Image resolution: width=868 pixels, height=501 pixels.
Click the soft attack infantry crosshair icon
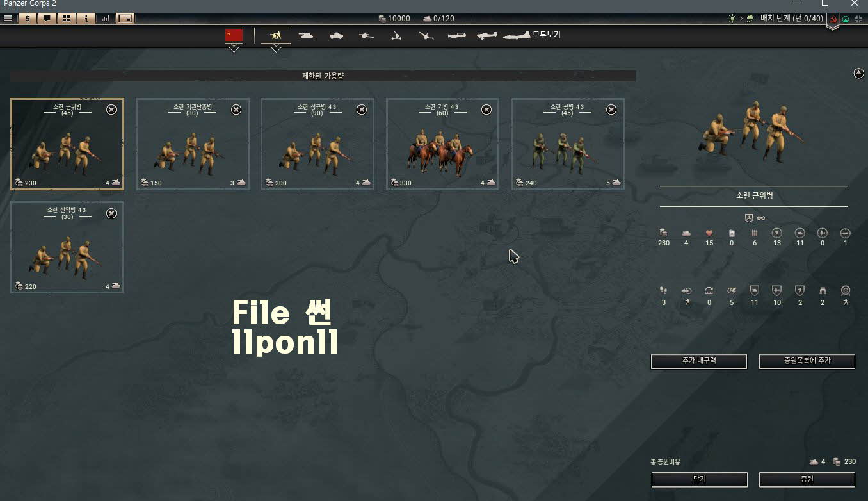click(x=777, y=233)
